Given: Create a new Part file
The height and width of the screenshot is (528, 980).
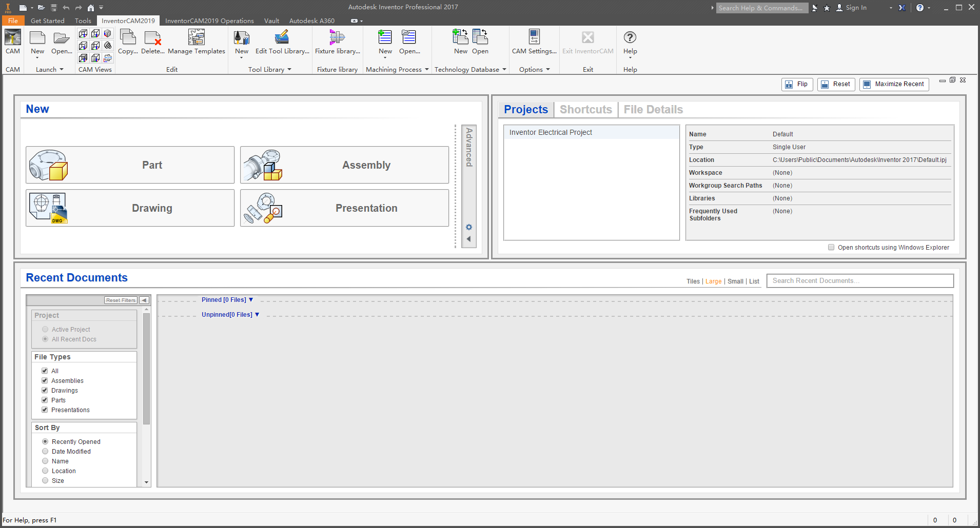Looking at the screenshot, I should point(130,165).
